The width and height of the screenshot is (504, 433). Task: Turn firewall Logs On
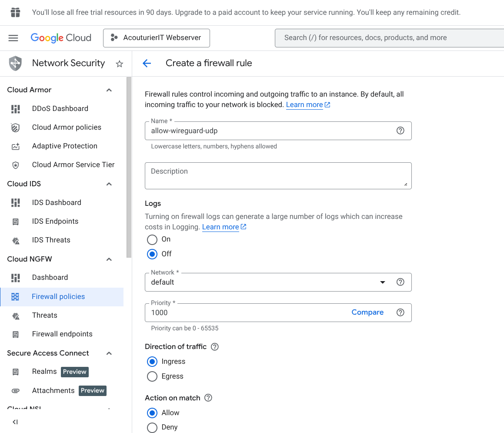[152, 239]
